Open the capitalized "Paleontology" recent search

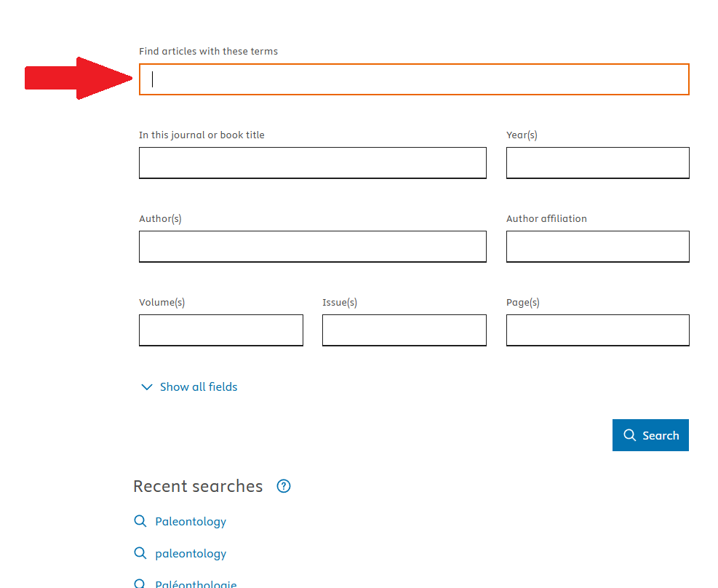point(191,521)
